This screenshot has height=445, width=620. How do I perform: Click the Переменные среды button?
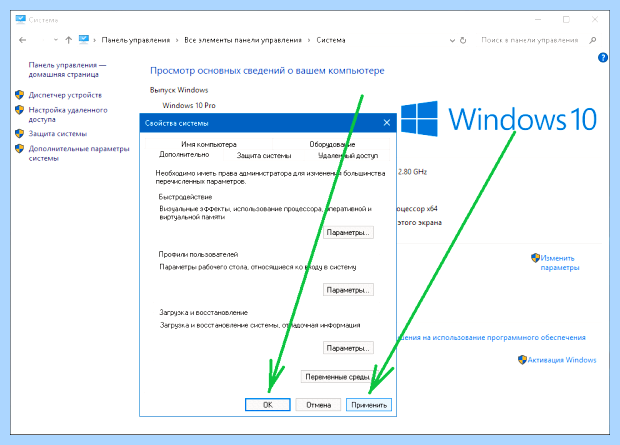(x=337, y=377)
